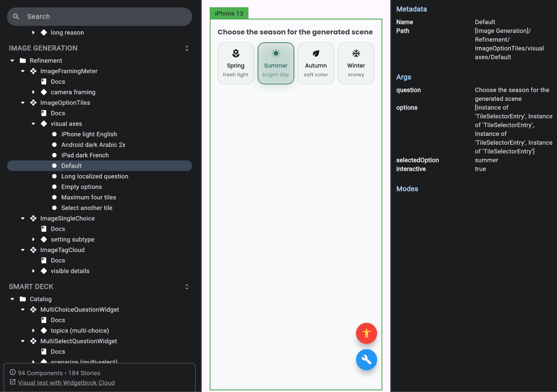
Task: Select the Spring fresh light tile
Action: [x=236, y=63]
